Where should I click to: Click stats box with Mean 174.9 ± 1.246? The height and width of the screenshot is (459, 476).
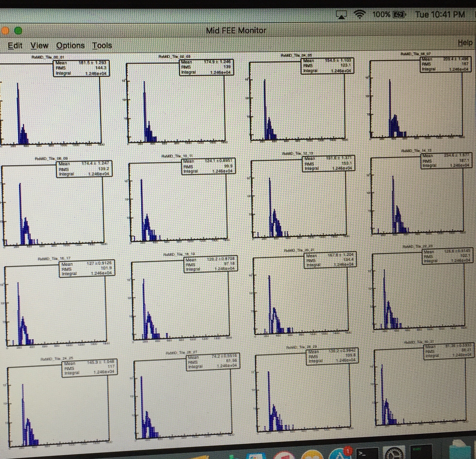click(x=206, y=67)
